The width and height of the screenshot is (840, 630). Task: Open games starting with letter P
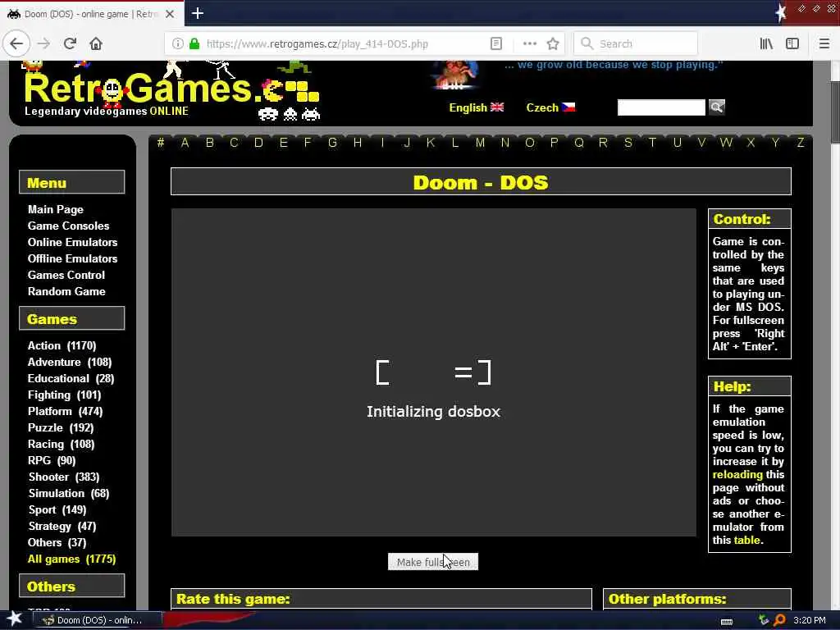pos(554,143)
